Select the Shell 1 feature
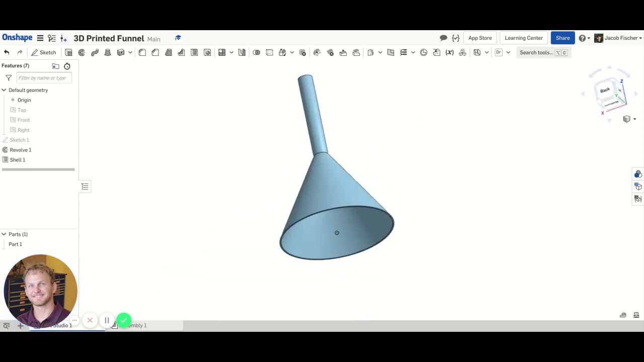The image size is (644, 362). (x=18, y=160)
